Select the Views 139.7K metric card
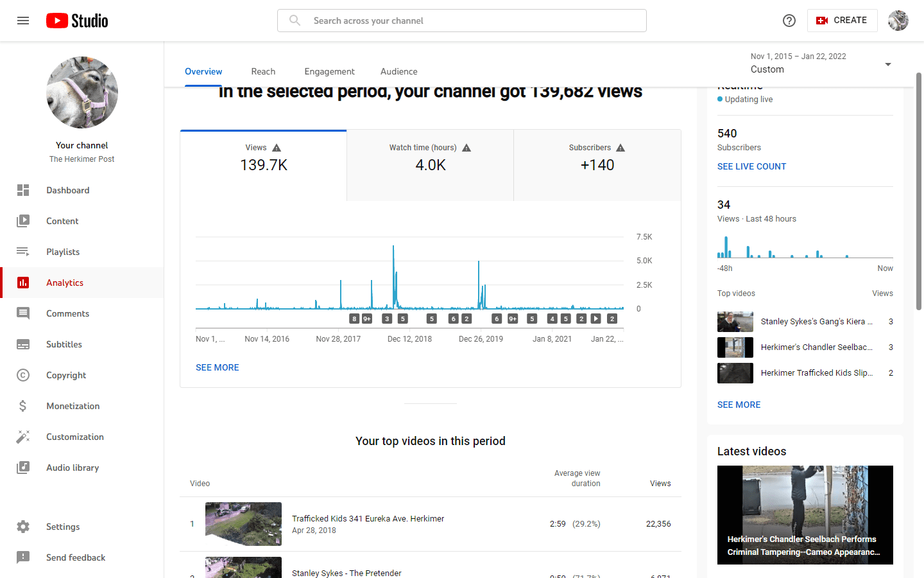The image size is (924, 578). tap(264, 166)
